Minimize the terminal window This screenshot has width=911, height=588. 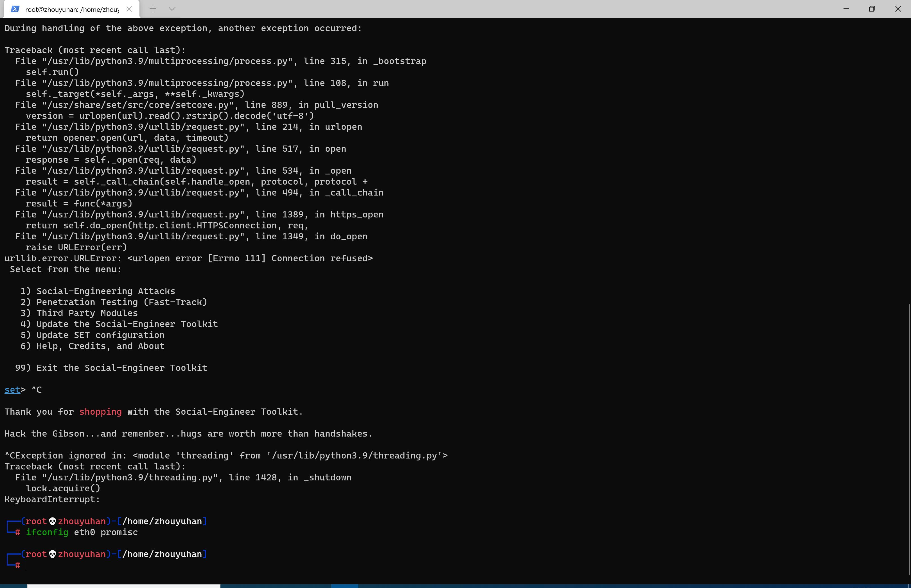[846, 9]
